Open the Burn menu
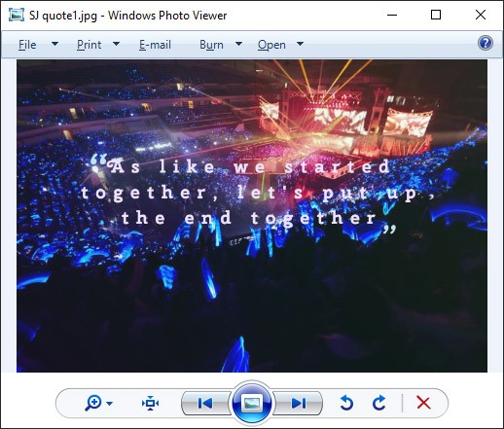The image size is (504, 429). coord(211,45)
